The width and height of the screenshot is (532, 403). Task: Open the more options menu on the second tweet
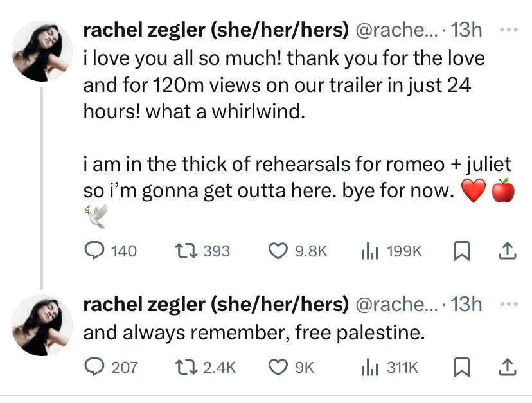point(509,303)
